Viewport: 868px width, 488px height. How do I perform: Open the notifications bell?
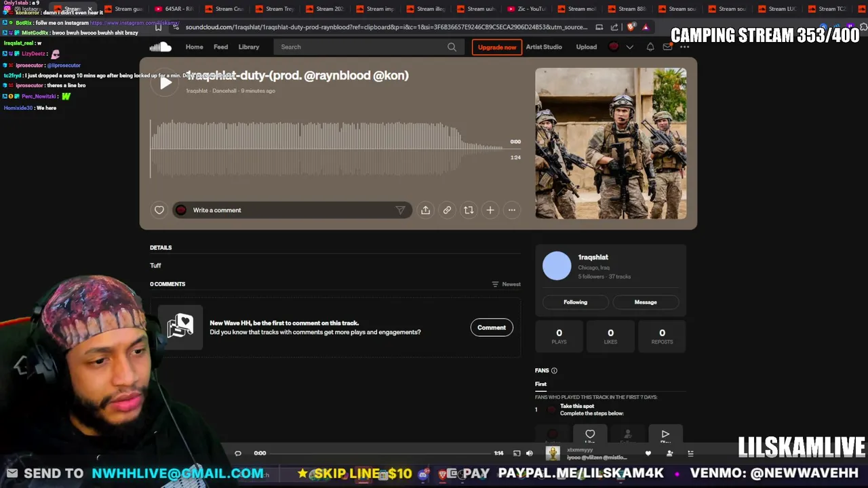coord(650,47)
